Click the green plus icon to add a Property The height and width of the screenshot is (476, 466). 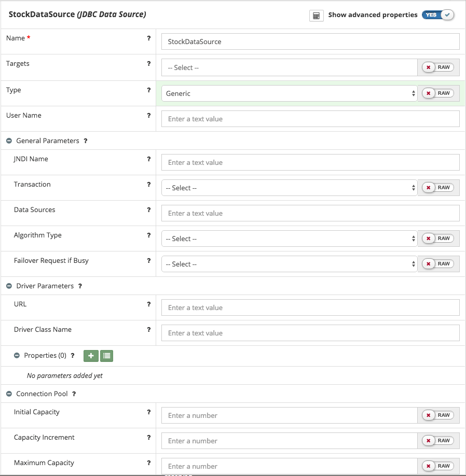[90, 356]
